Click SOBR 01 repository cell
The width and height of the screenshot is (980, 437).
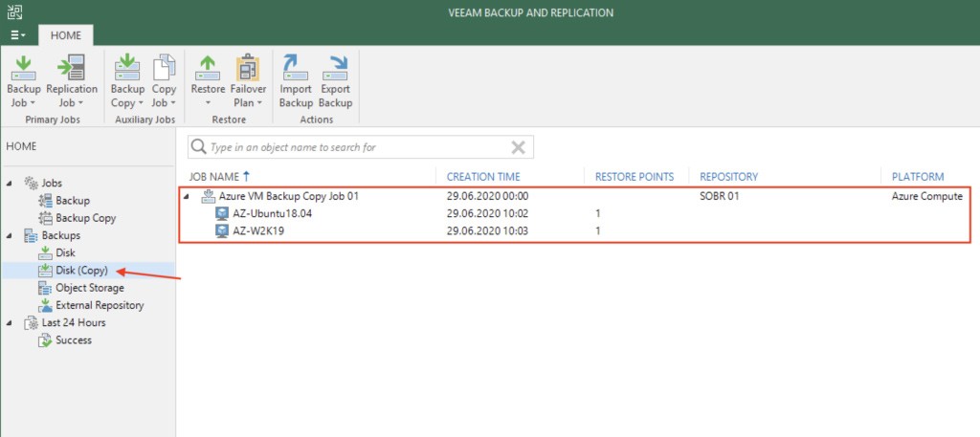pyautogui.click(x=720, y=196)
